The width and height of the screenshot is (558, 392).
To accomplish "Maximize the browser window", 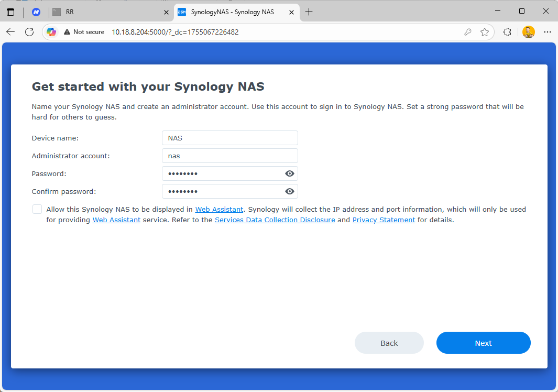I will tap(522, 12).
